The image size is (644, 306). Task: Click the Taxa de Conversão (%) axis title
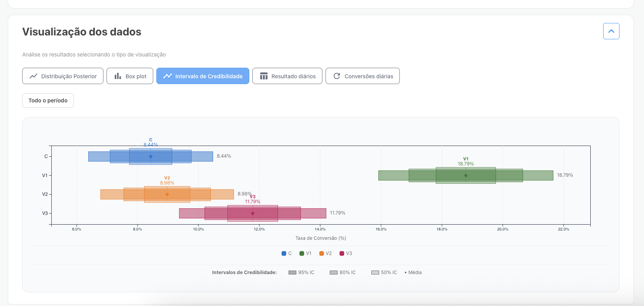[321, 238]
